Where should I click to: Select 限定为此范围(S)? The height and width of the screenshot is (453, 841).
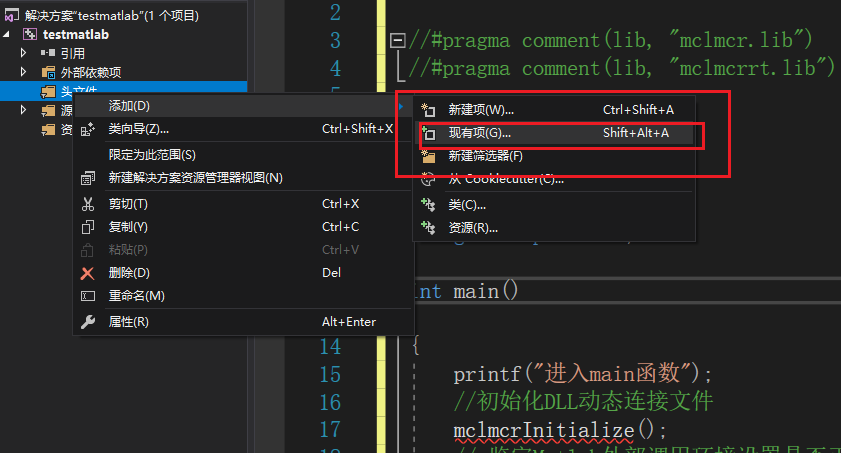coord(244,155)
